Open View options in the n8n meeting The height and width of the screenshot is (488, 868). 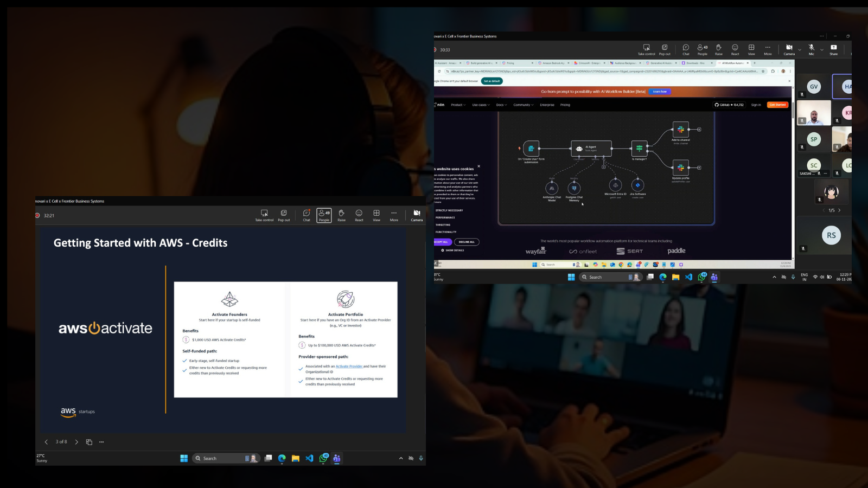click(751, 49)
